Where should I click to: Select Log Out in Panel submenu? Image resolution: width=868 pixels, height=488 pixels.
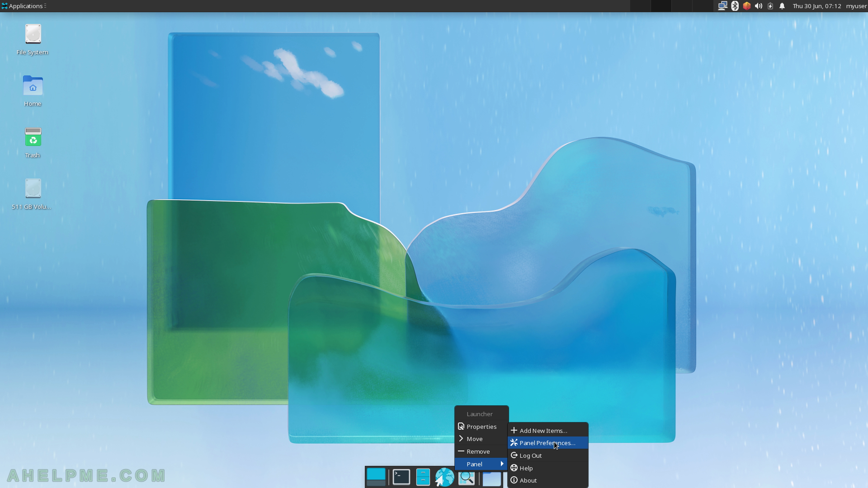(x=548, y=455)
